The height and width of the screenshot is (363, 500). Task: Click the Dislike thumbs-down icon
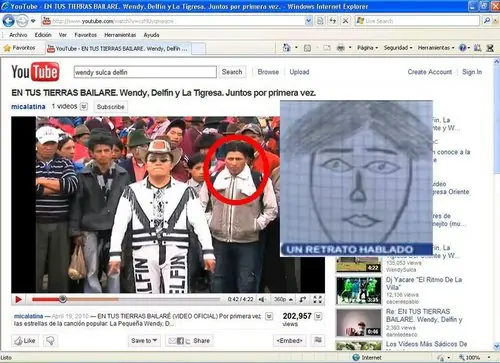click(50, 341)
